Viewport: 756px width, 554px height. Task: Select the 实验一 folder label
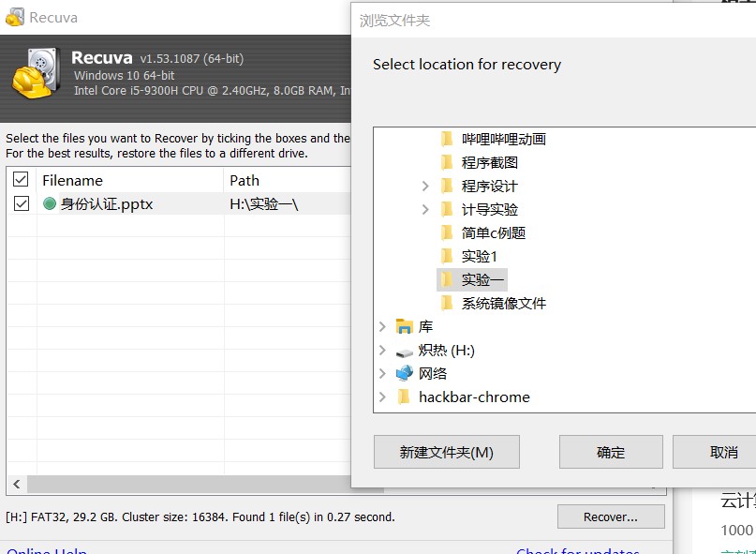click(482, 280)
